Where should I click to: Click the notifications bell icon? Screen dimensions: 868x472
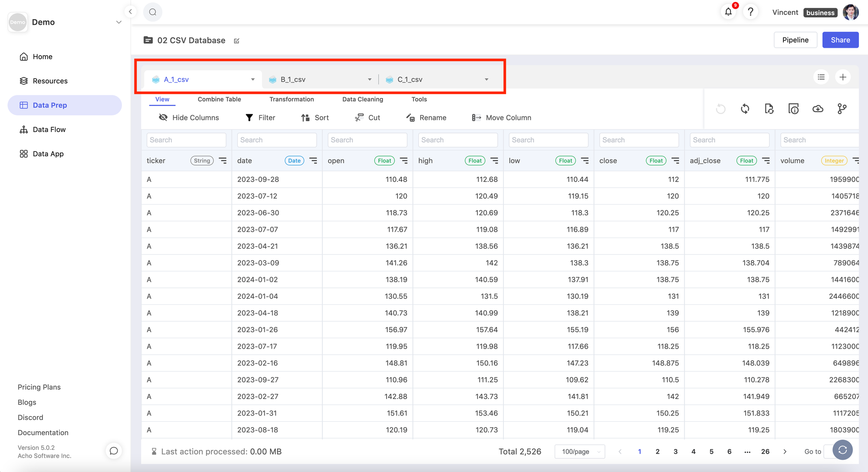(728, 12)
